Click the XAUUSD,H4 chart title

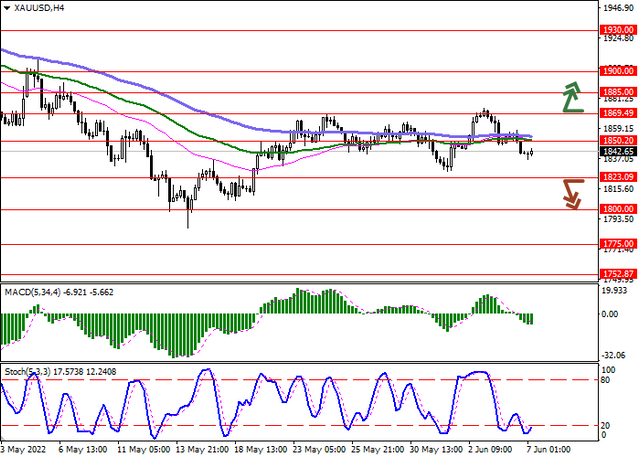[x=39, y=8]
